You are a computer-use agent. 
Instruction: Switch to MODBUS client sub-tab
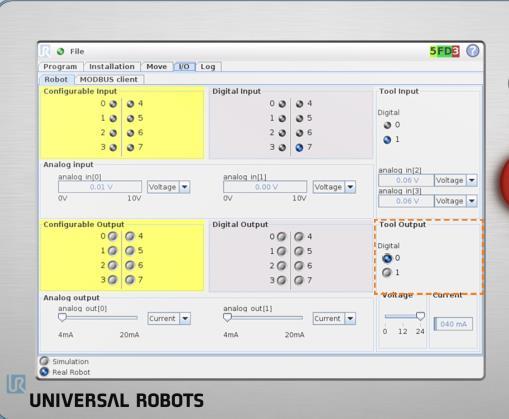tap(109, 79)
